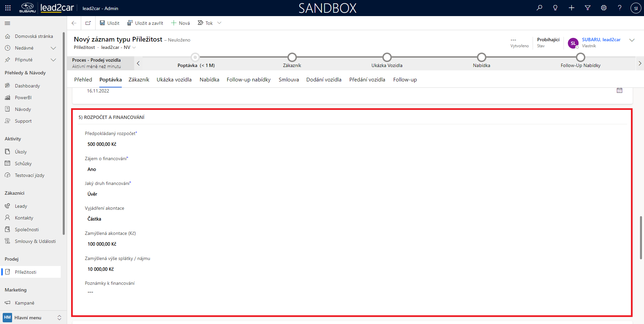Viewport: 644px width, 324px height.
Task: Expand the Připnuté section
Action: coord(53,60)
